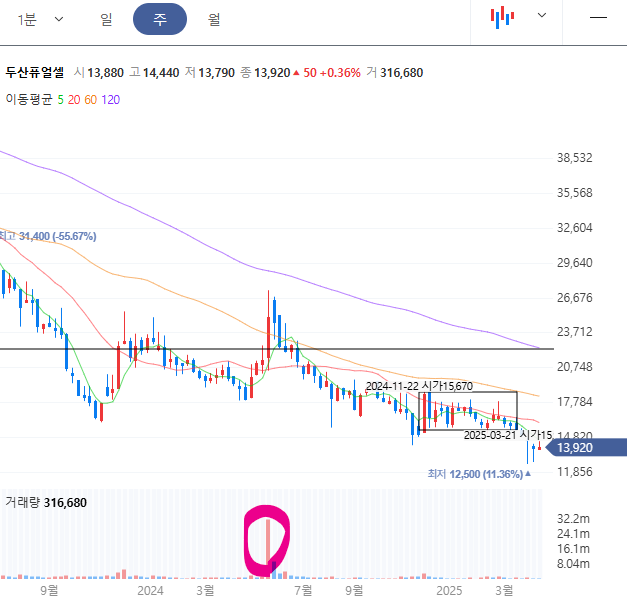
Task: Click the 최고 31,400 high label
Action: coord(48,236)
